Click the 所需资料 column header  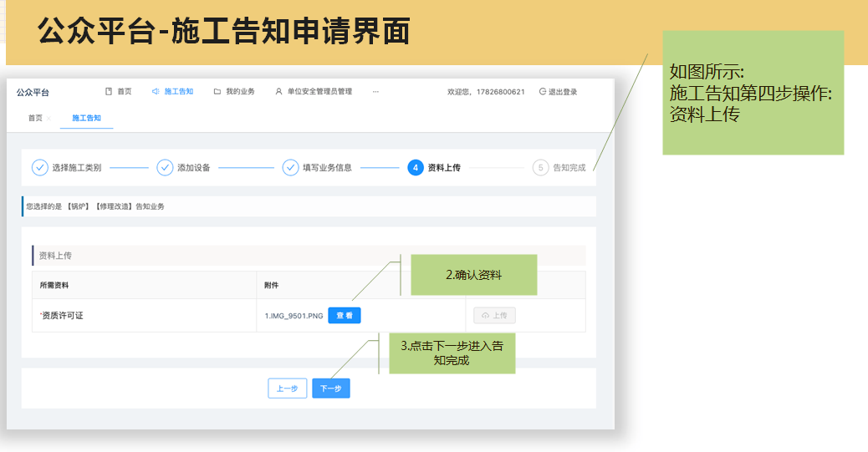(x=54, y=286)
